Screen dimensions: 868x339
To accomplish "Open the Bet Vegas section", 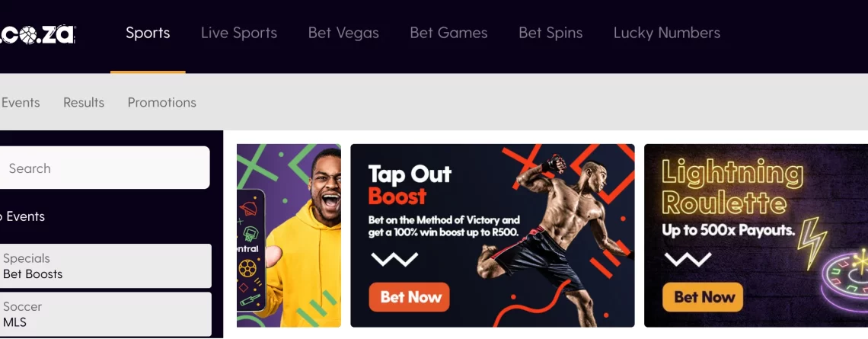I will (x=343, y=34).
